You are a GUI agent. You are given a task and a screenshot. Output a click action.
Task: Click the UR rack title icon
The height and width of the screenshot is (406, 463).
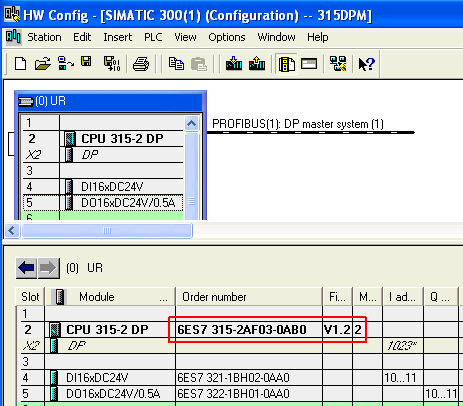[26, 101]
